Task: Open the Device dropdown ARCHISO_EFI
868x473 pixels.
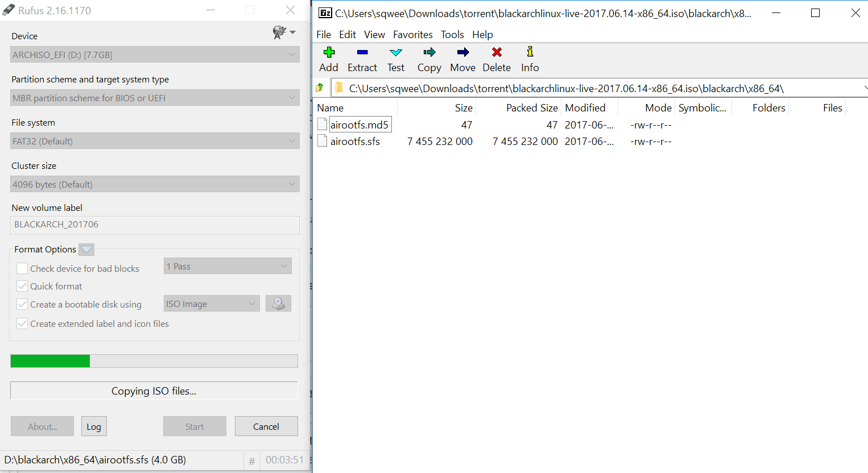Action: click(155, 55)
